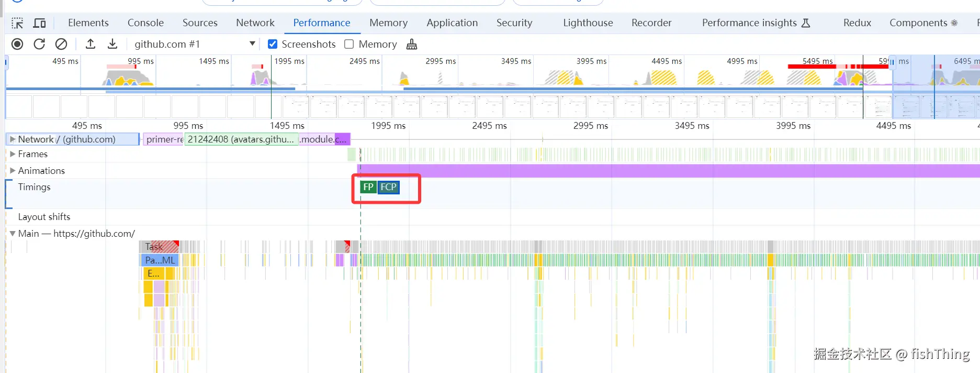Open the Recorder tab
This screenshot has width=980, height=373.
(x=651, y=23)
